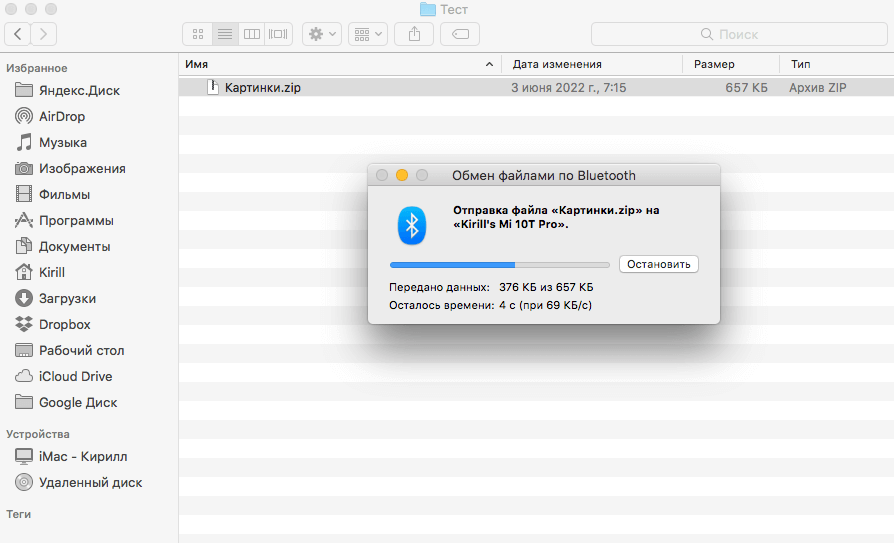Sort files by Дата изменения column
The image size is (894, 543).
(x=590, y=64)
